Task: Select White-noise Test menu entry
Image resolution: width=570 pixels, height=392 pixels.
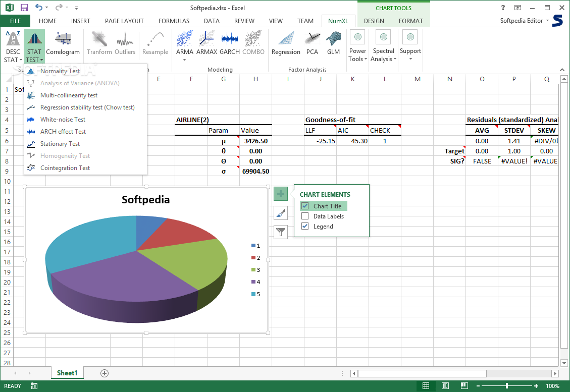Action: click(x=85, y=119)
